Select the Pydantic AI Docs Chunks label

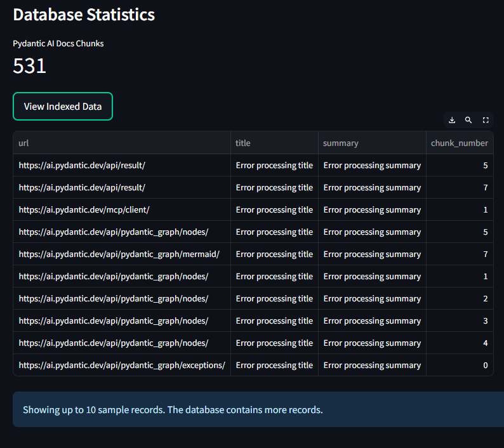click(x=58, y=43)
